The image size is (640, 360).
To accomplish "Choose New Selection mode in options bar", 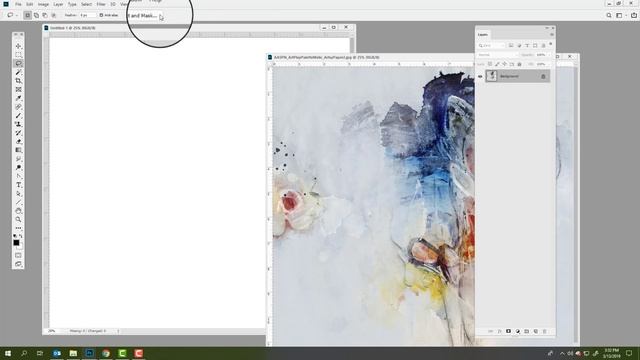I will (x=28, y=16).
